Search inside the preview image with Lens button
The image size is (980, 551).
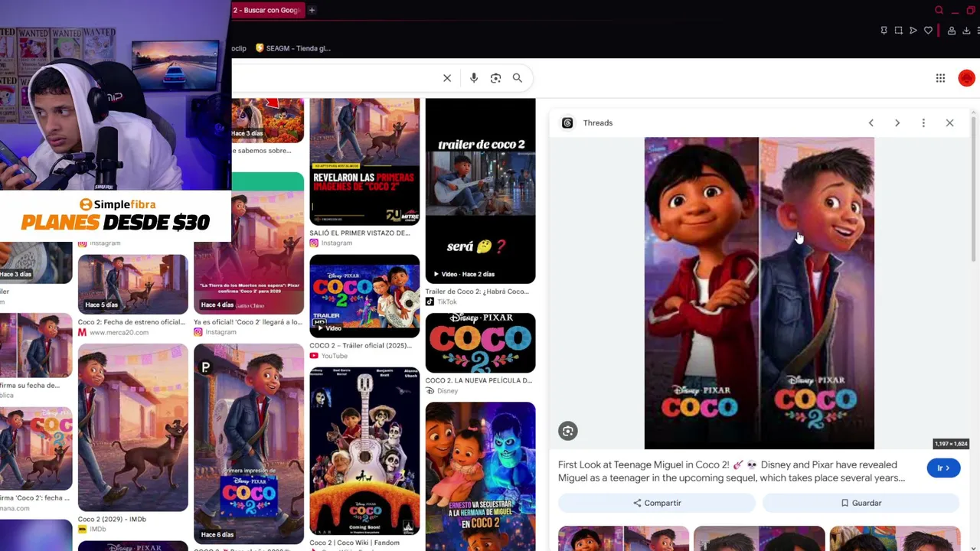coord(567,431)
